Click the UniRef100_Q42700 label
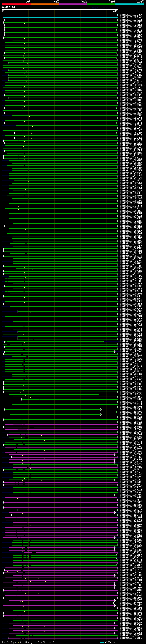The image size is (146, 644). coord(131,55)
